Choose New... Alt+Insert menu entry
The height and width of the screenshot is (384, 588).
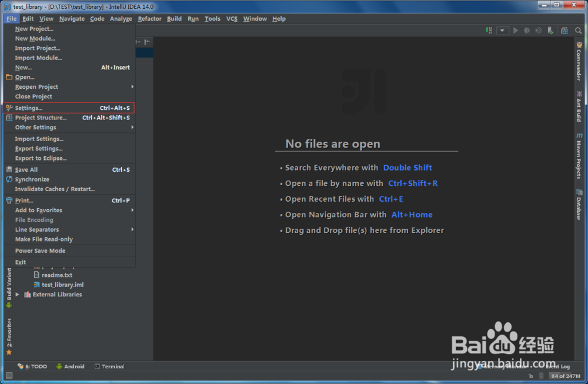(x=69, y=68)
